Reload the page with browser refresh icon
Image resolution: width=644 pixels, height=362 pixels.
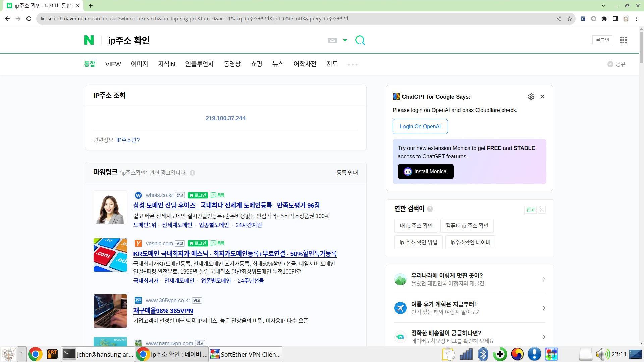29,19
